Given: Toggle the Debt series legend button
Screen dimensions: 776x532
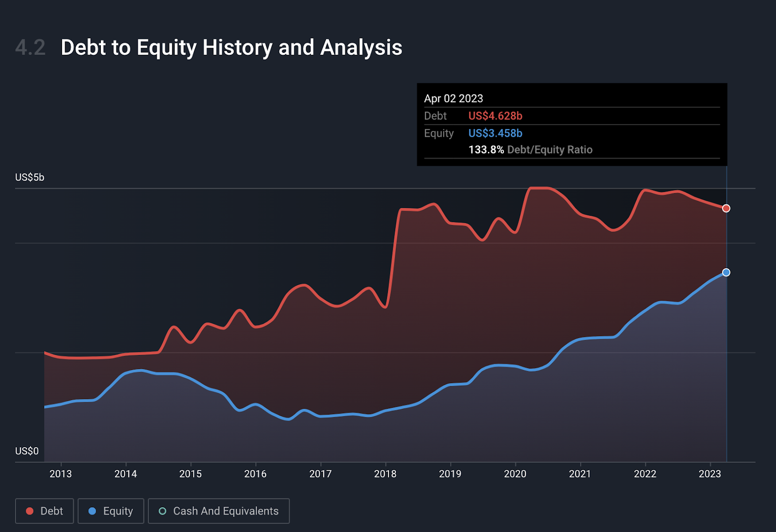Looking at the screenshot, I should point(45,511).
